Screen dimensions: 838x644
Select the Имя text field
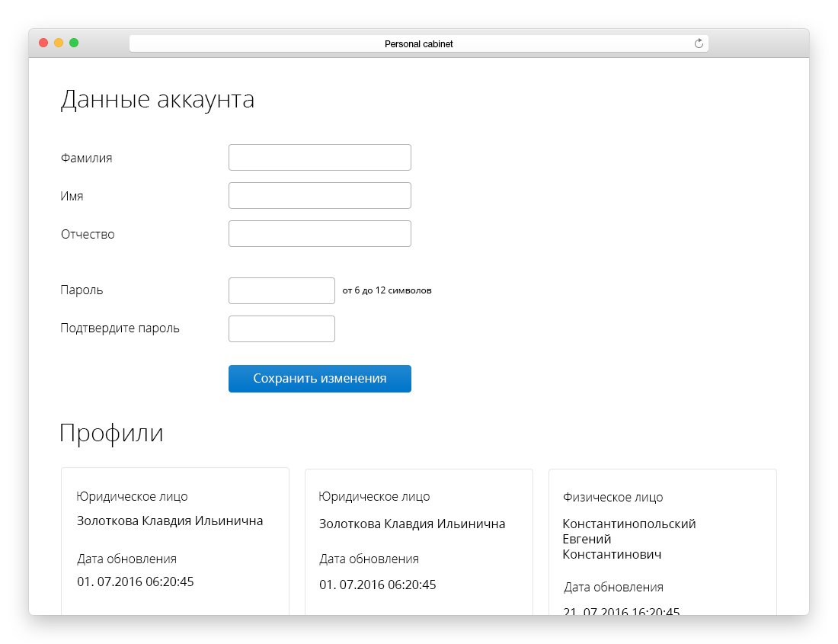(x=319, y=196)
